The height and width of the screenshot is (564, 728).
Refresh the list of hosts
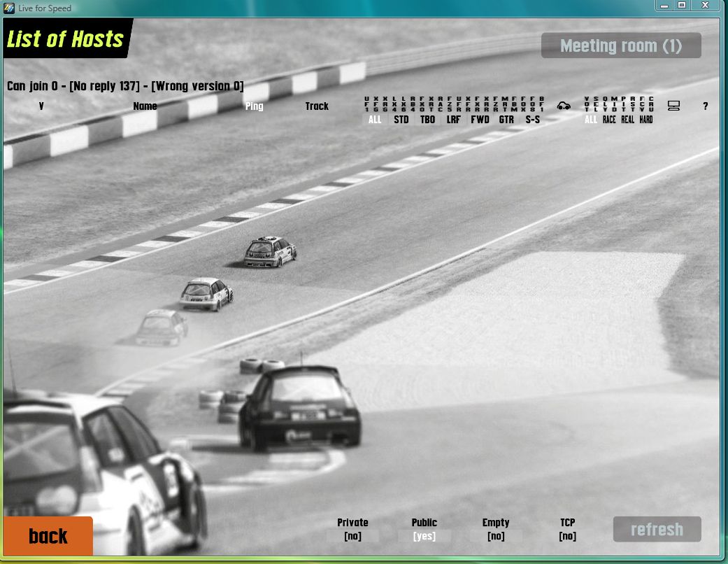coord(657,529)
